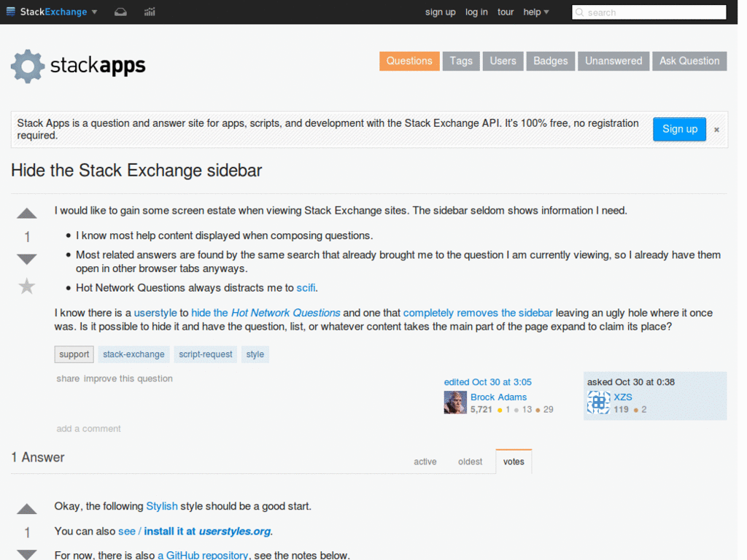Open the achievements bar-chart icon
Screen dimensions: 747x560
tap(150, 12)
